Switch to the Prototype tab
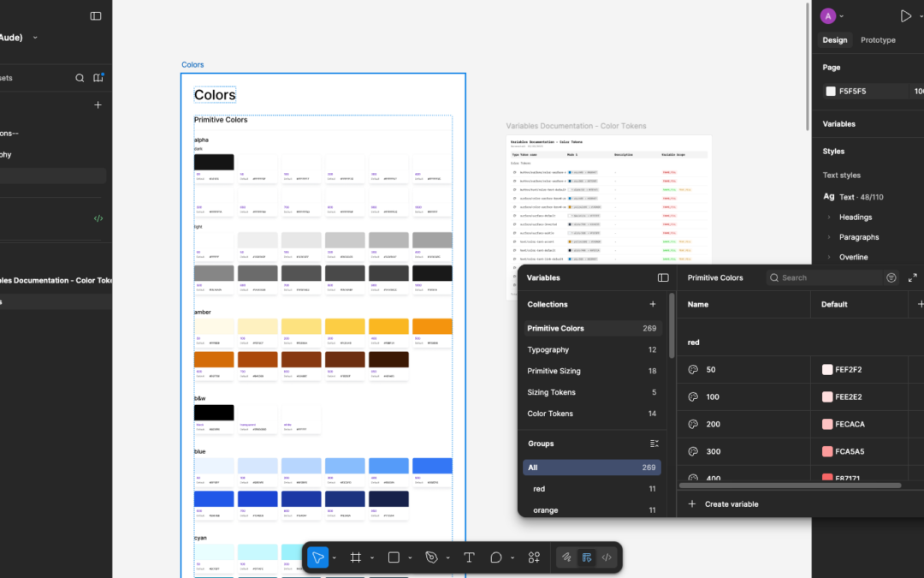Screen dimensions: 924x578 click(x=878, y=39)
